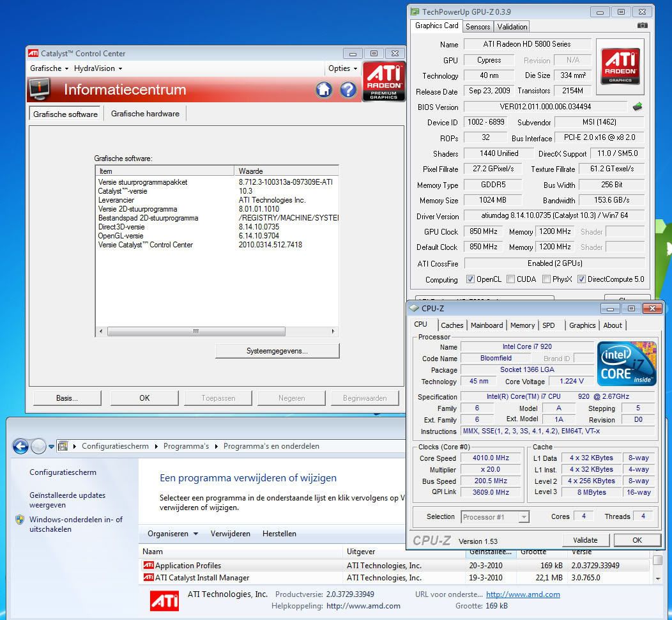672x620 pixels.
Task: Click the ATI Radeon logo in GPU-Z
Action: tap(620, 66)
